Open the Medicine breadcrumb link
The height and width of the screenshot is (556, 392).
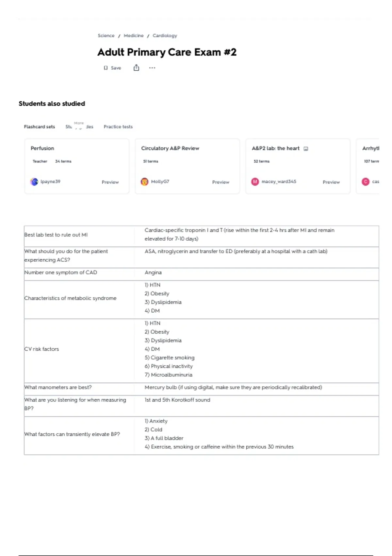coord(134,35)
